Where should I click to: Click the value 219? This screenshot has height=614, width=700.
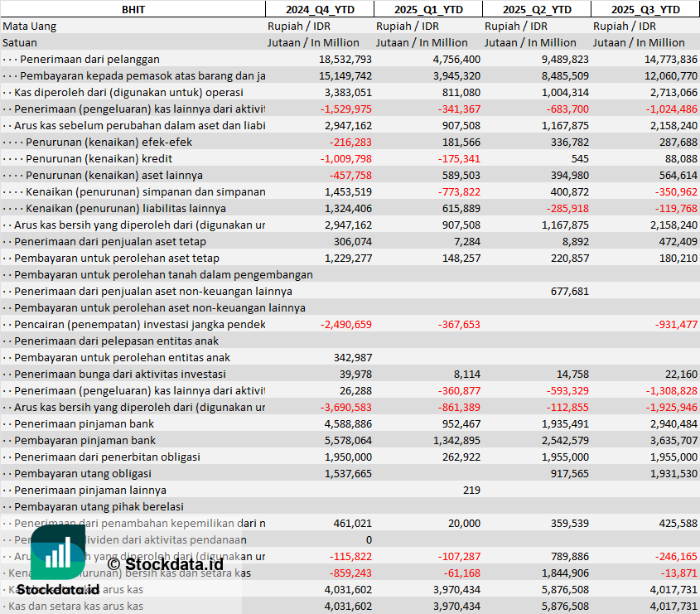click(471, 490)
